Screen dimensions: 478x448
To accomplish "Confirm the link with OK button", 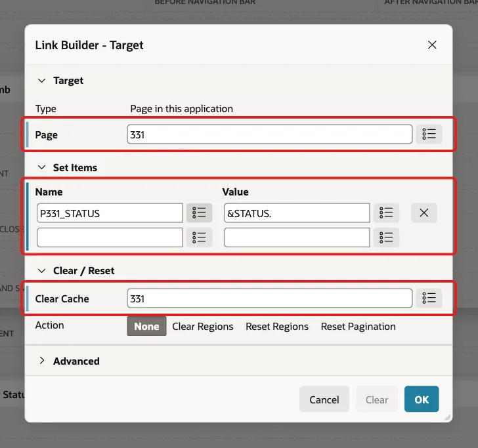I will pyautogui.click(x=422, y=399).
